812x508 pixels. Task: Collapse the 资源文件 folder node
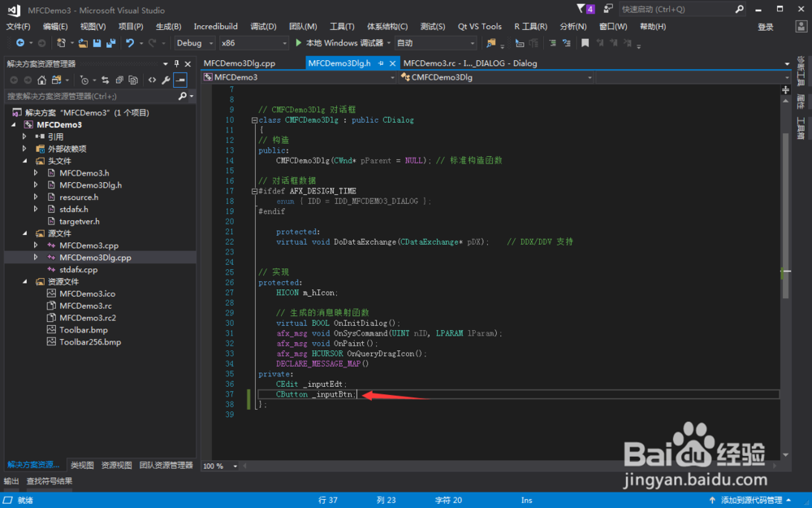25,281
